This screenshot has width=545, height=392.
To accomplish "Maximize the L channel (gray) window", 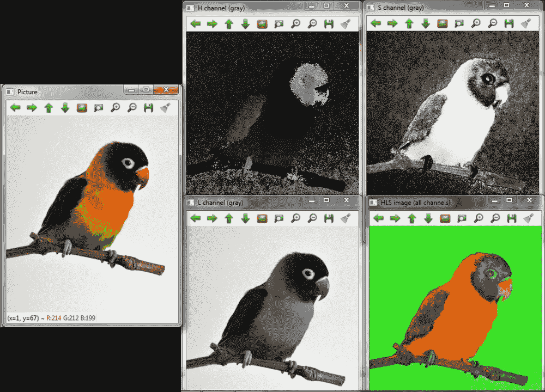I will [326, 201].
